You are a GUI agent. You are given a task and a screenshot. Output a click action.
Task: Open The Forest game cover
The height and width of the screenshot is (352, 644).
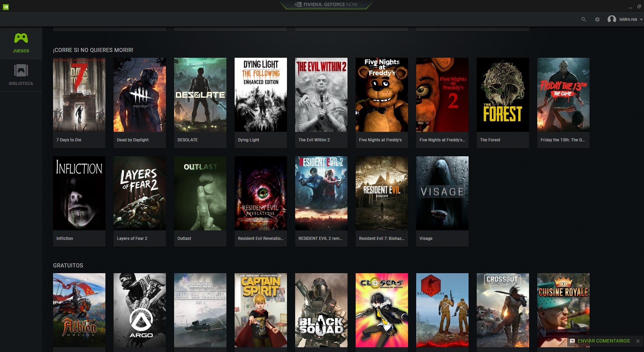503,95
